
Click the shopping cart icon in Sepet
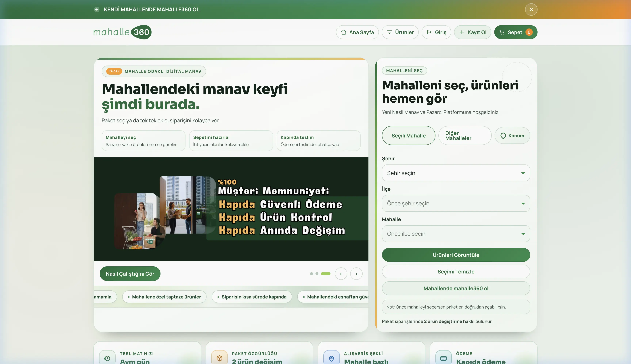coord(502,32)
